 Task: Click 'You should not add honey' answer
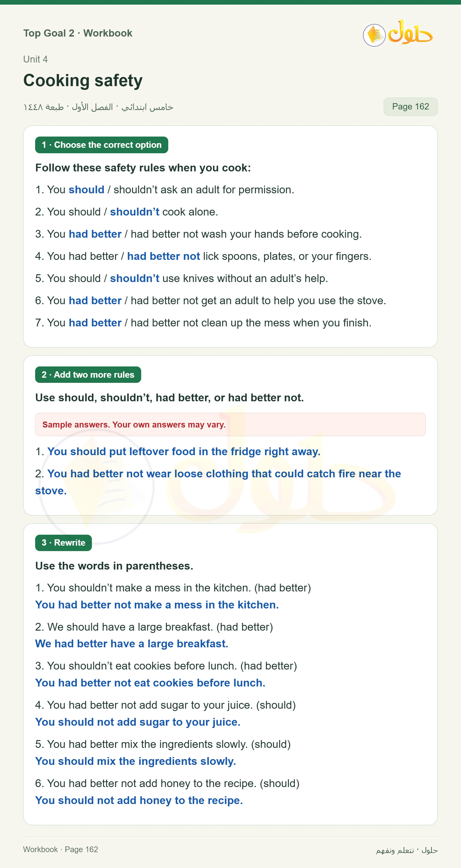click(139, 800)
